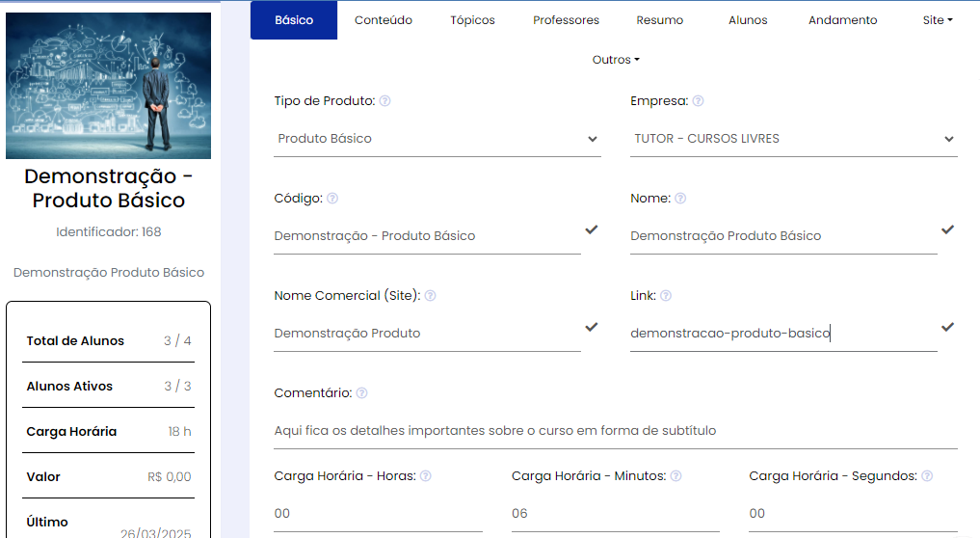The height and width of the screenshot is (538, 980).
Task: Click the Nome input field
Action: [x=783, y=236]
